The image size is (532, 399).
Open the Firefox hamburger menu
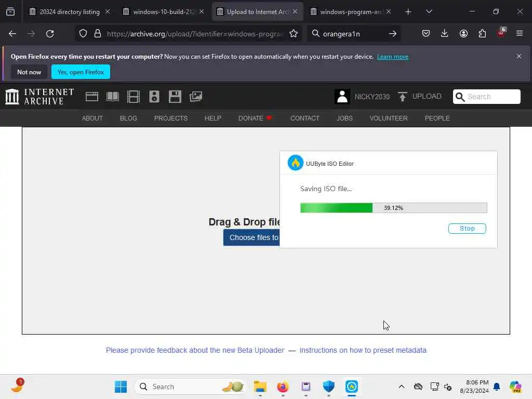[x=520, y=33]
